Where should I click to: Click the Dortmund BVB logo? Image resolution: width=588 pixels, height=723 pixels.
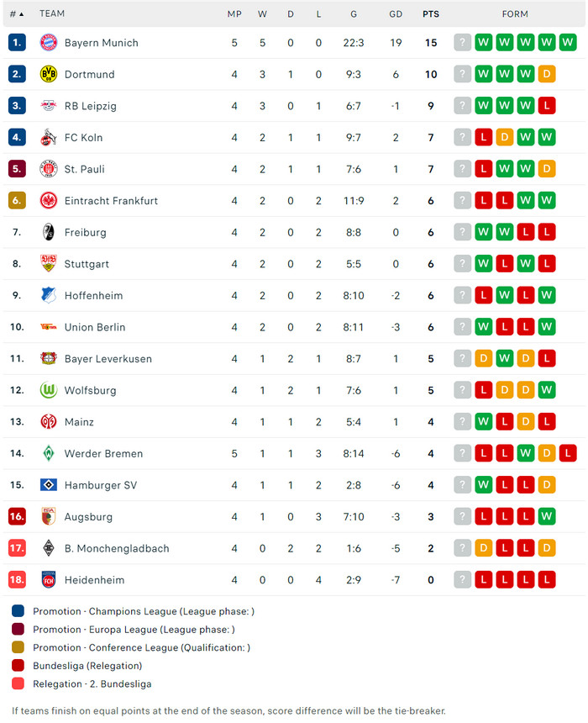tap(48, 75)
